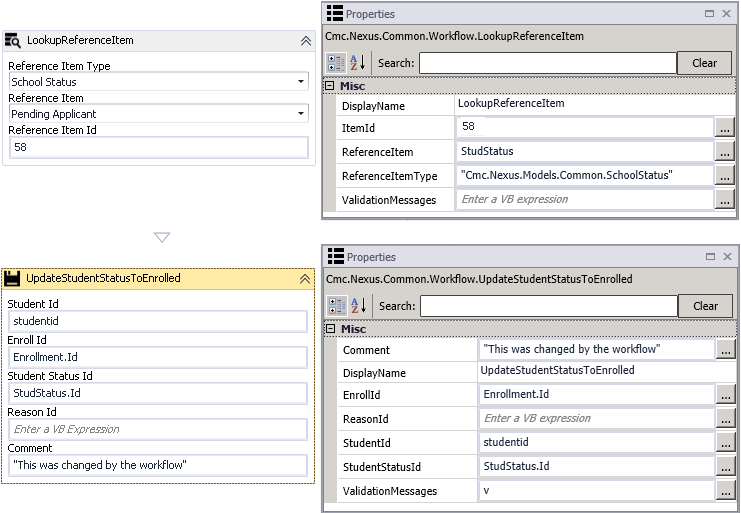Click the LookupReferenceItem activity search icon
The image size is (741, 513).
(12, 41)
